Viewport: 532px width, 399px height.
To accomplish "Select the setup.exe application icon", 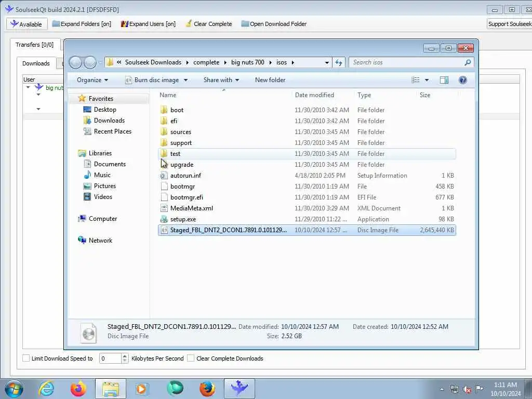I will [164, 219].
